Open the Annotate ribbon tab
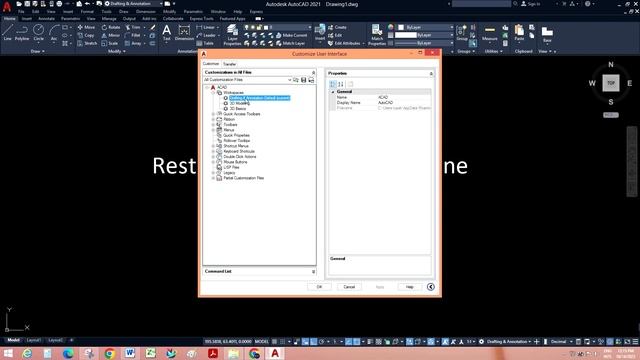640x360 pixels. (x=46, y=19)
